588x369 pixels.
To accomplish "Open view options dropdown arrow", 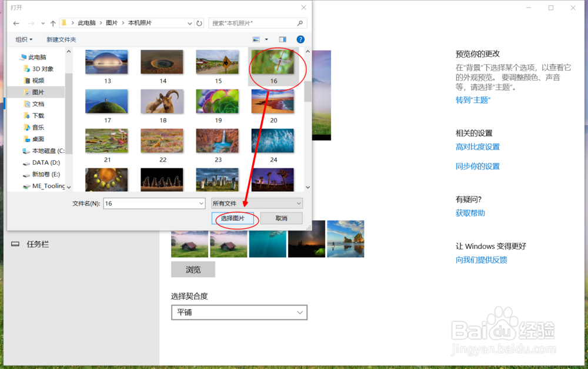I will coord(266,39).
